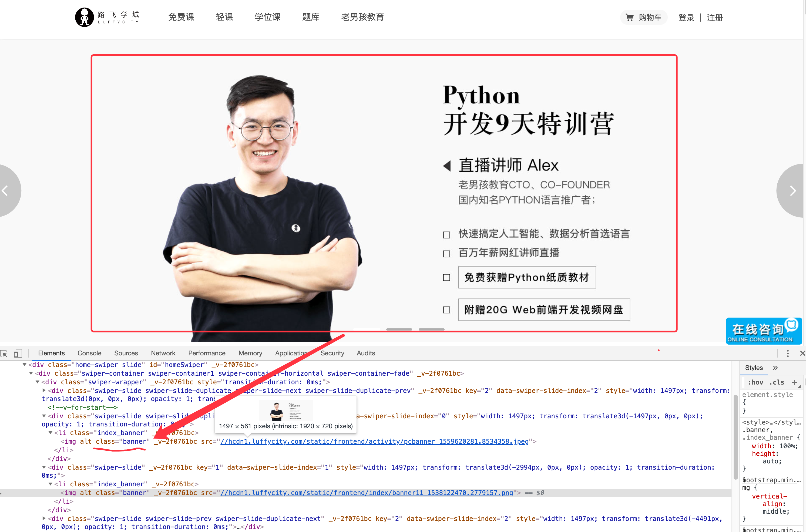The image size is (806, 532).
Task: Click the 登录 login link
Action: point(686,18)
